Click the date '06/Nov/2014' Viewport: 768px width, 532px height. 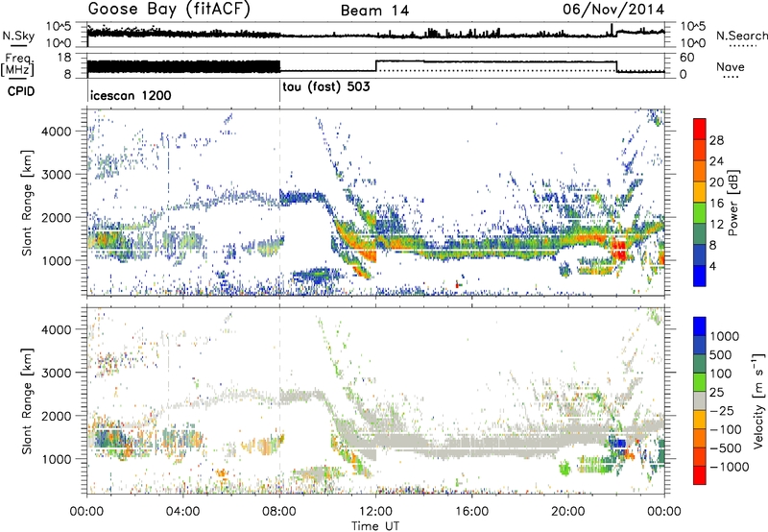coord(613,10)
